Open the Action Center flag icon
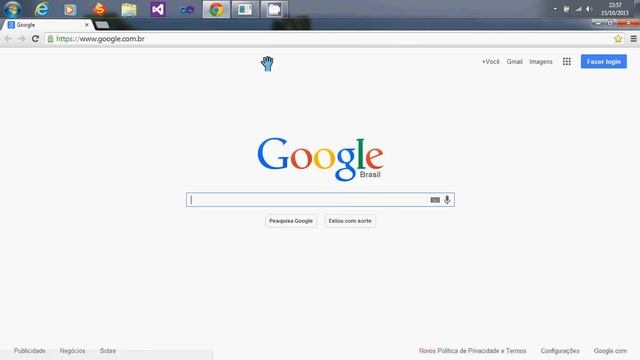The height and width of the screenshot is (360, 640). 567,9
